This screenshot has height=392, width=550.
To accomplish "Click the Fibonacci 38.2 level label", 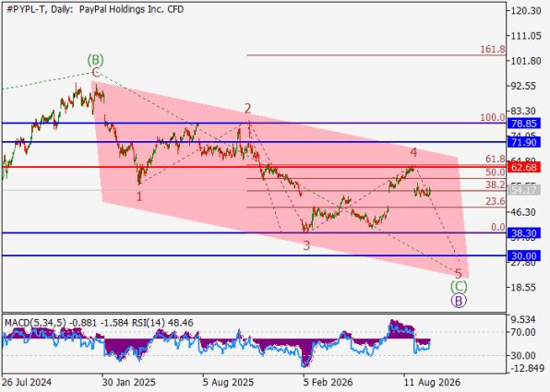I will click(496, 185).
